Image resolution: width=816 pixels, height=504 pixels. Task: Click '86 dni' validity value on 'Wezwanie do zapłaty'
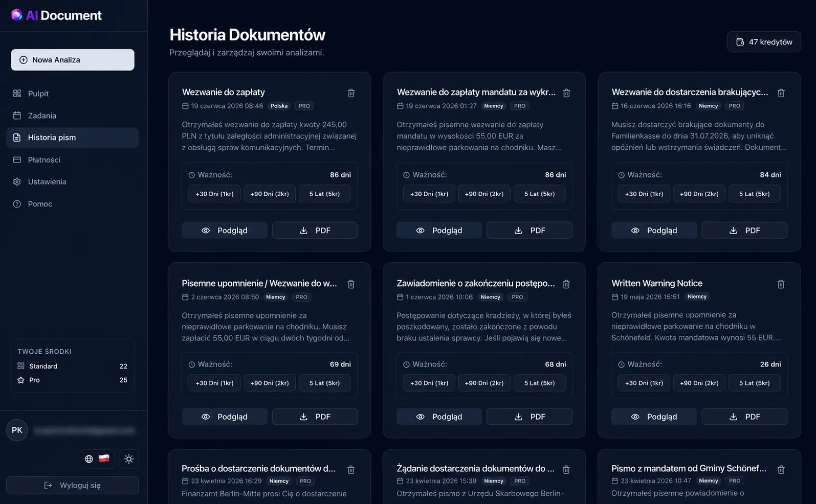[340, 175]
